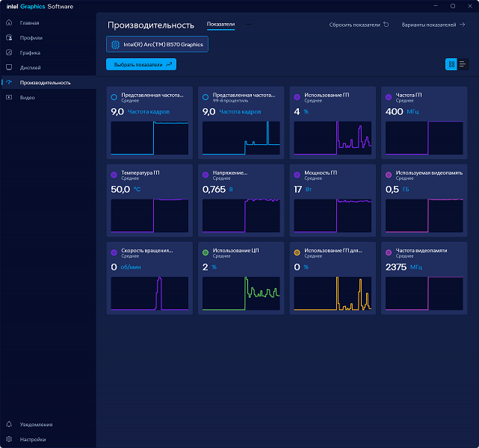Click the Использование ГП usage graph
Image resolution: width=479 pixels, height=448 pixels.
pos(333,138)
